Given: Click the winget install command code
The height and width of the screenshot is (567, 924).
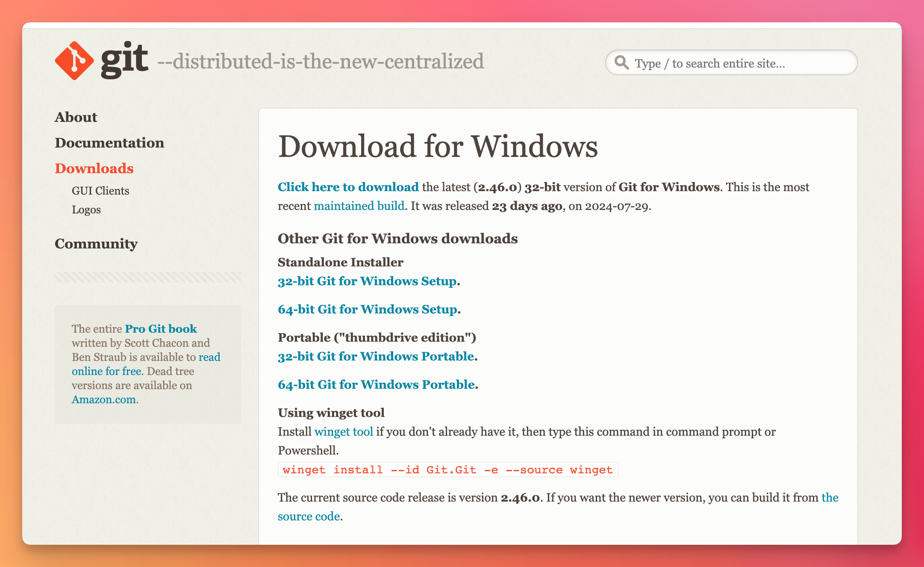Looking at the screenshot, I should 447,470.
